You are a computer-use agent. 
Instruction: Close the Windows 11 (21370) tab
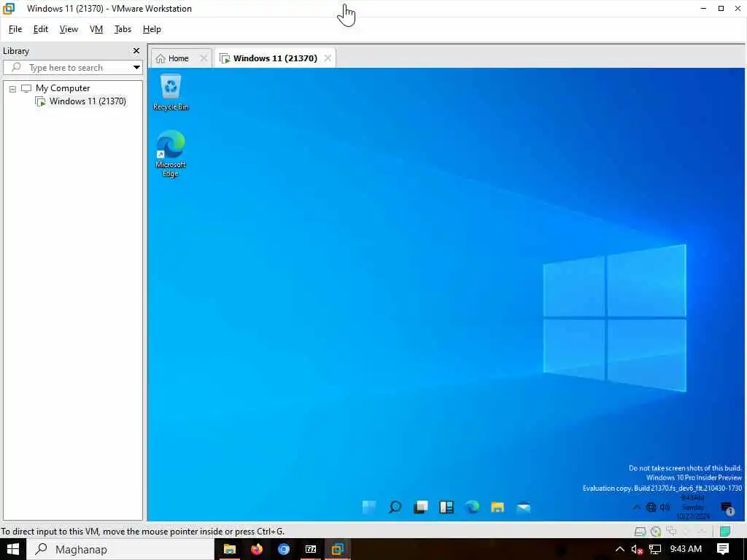[x=328, y=58]
